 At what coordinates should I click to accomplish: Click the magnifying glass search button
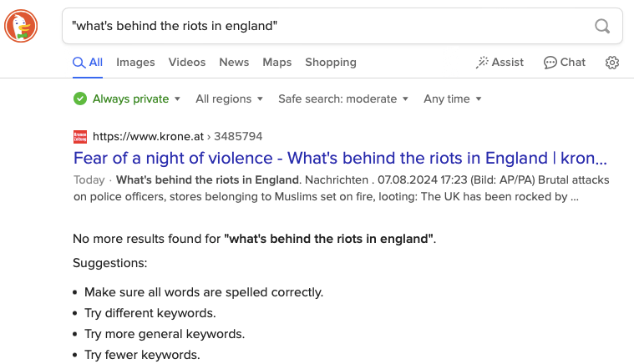pyautogui.click(x=601, y=26)
